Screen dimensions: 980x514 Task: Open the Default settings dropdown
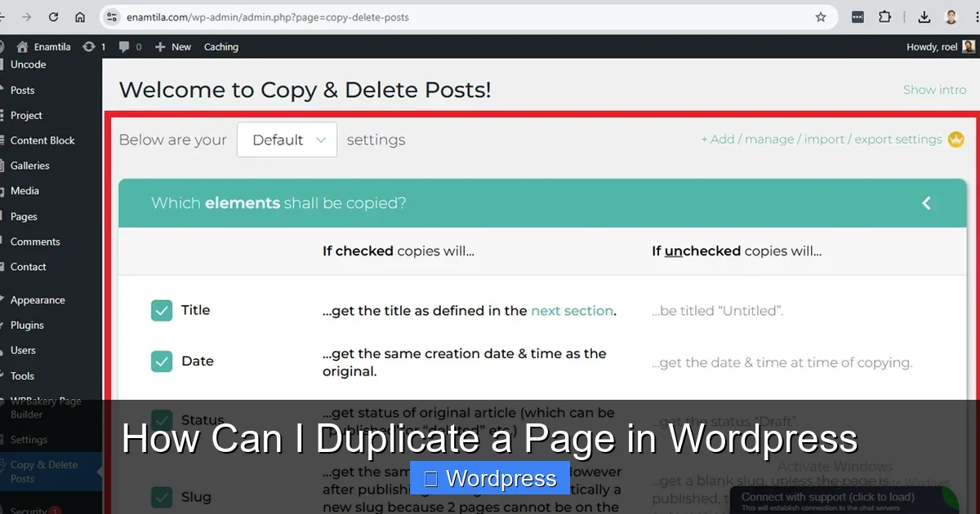pos(287,140)
